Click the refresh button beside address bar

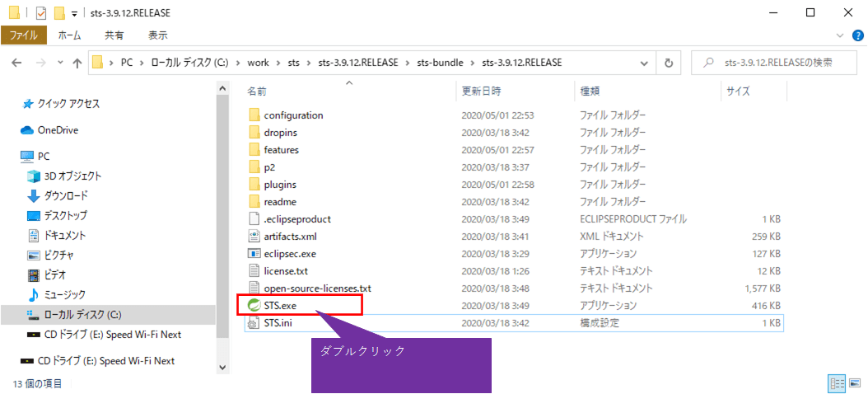(669, 63)
